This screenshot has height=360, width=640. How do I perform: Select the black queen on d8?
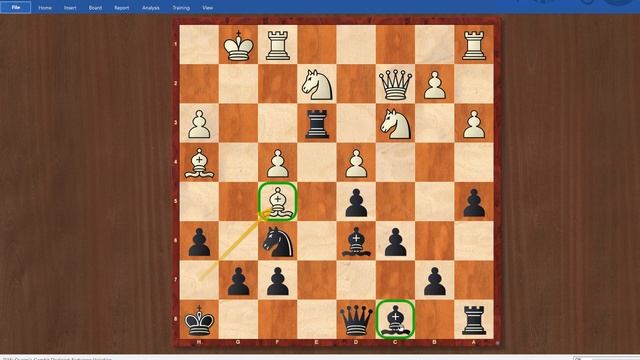pyautogui.click(x=356, y=320)
